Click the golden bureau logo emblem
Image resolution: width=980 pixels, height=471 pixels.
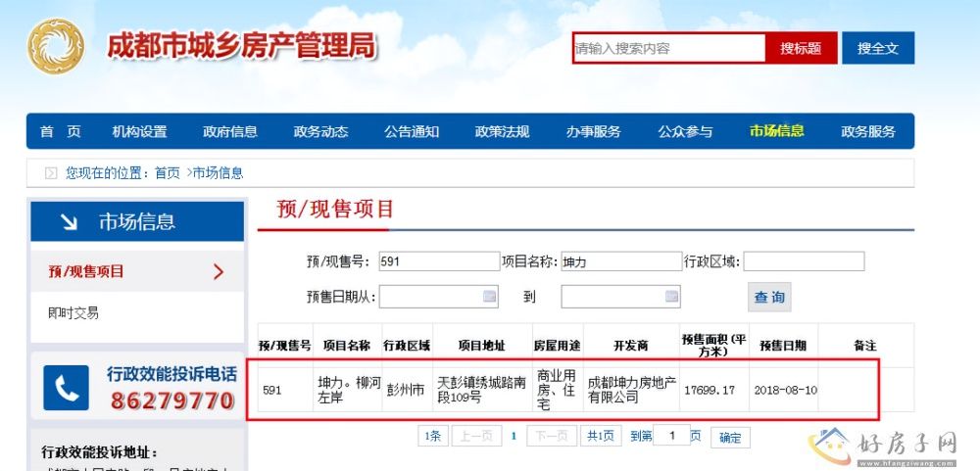coord(56,47)
